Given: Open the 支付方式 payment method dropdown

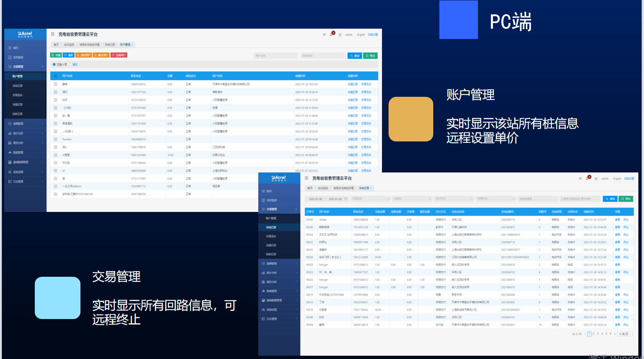Looking at the screenshot, I should pyautogui.click(x=453, y=199).
